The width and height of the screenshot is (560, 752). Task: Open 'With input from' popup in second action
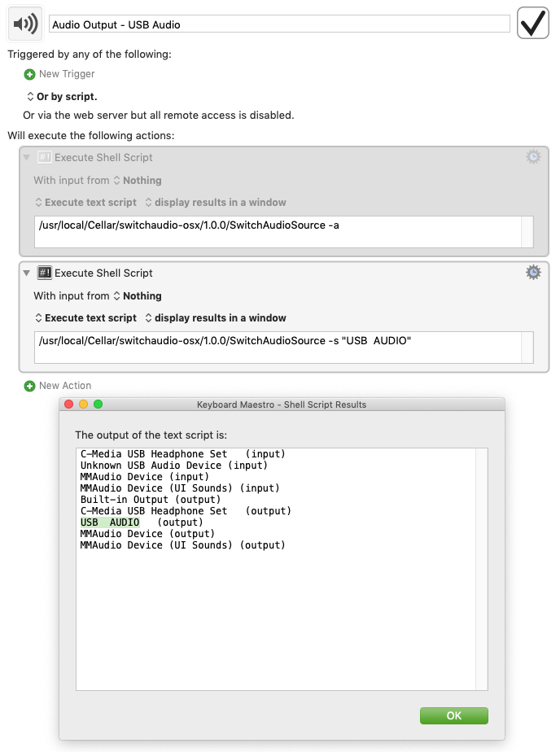tap(137, 296)
